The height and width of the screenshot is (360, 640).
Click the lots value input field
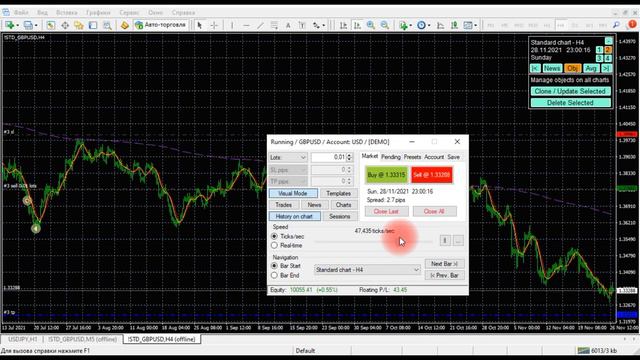[329, 158]
